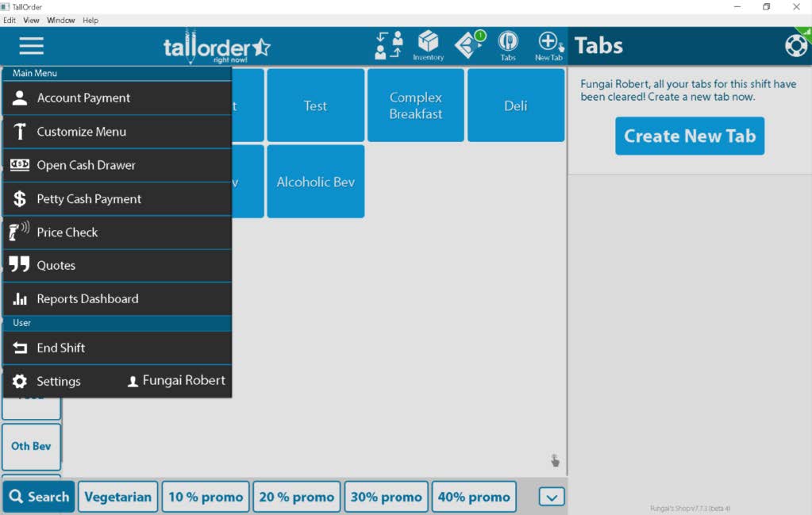812x515 pixels.
Task: Click the Create New Tab button
Action: coord(690,136)
